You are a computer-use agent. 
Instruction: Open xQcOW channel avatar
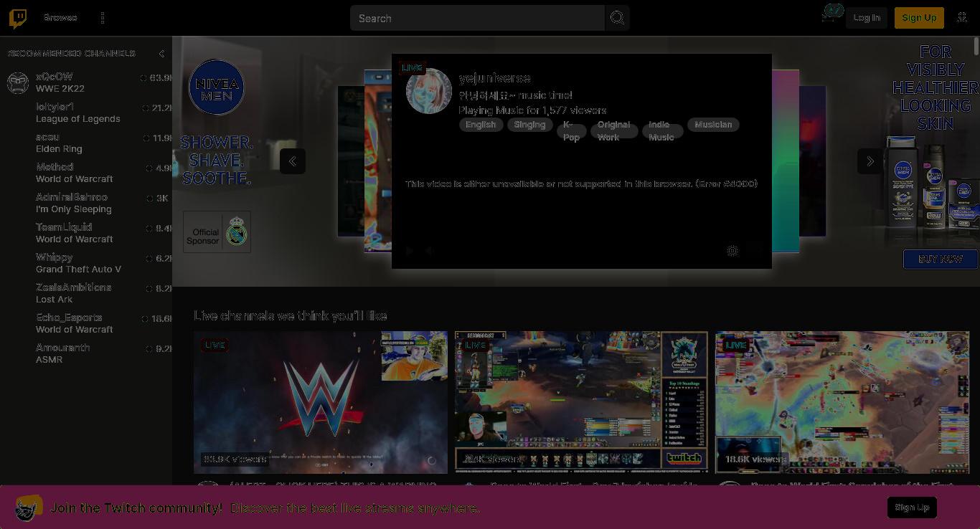coord(18,82)
